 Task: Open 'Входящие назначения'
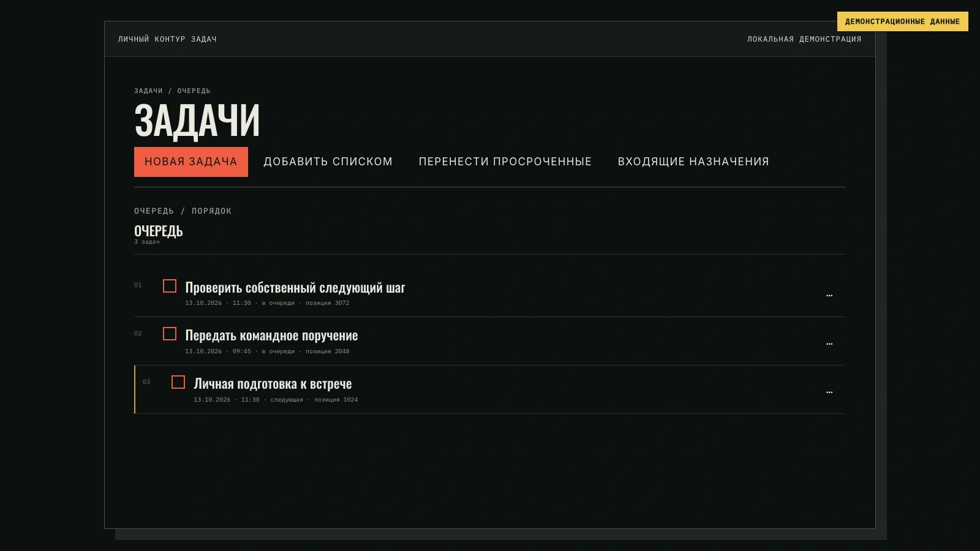coord(693,162)
